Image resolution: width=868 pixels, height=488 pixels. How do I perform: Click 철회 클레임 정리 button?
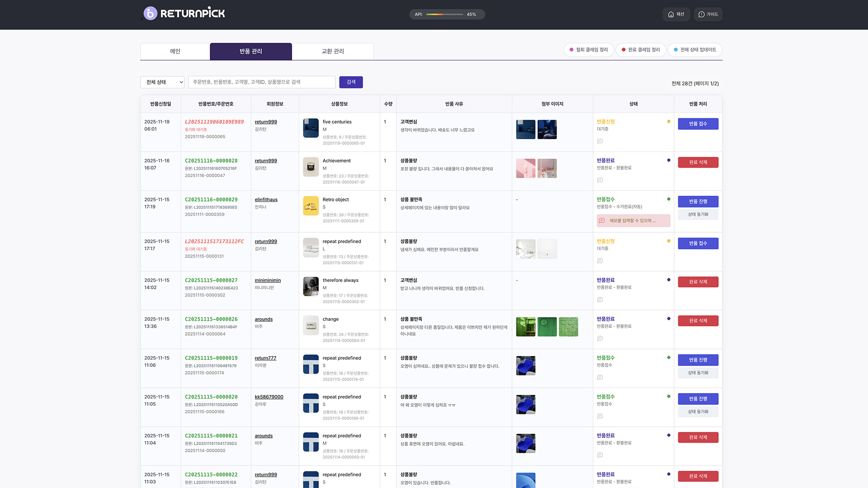click(x=588, y=50)
